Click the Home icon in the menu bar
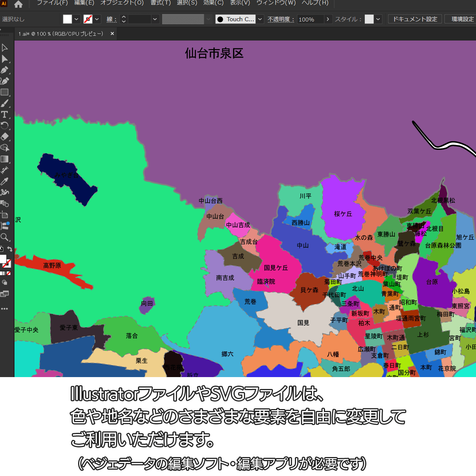 pyautogui.click(x=18, y=4)
